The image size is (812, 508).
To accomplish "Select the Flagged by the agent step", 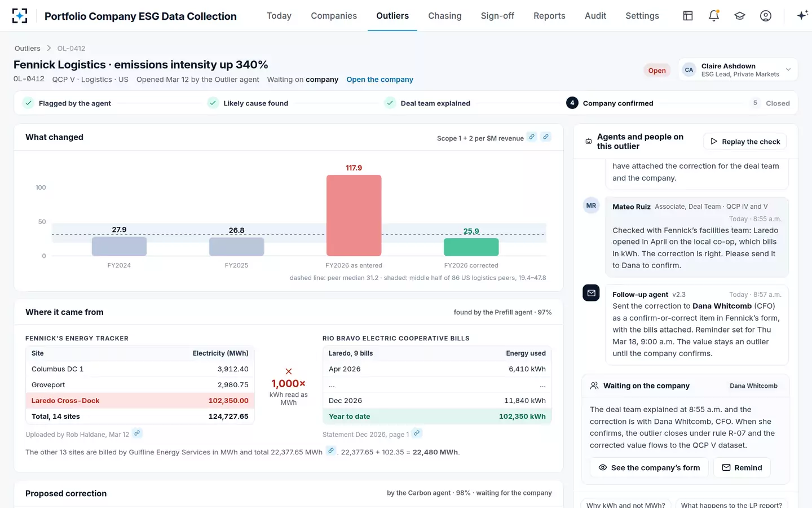I will [67, 103].
